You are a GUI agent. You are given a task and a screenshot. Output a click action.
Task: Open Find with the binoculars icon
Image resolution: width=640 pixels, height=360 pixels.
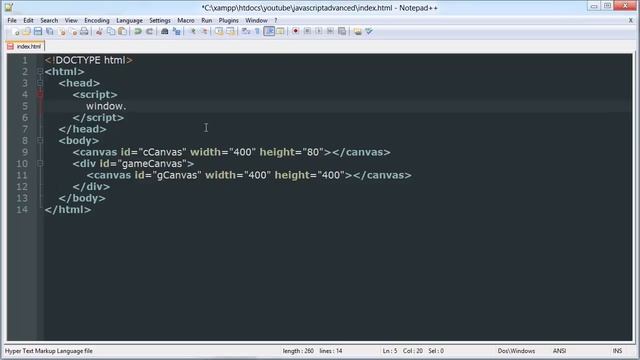point(164,31)
